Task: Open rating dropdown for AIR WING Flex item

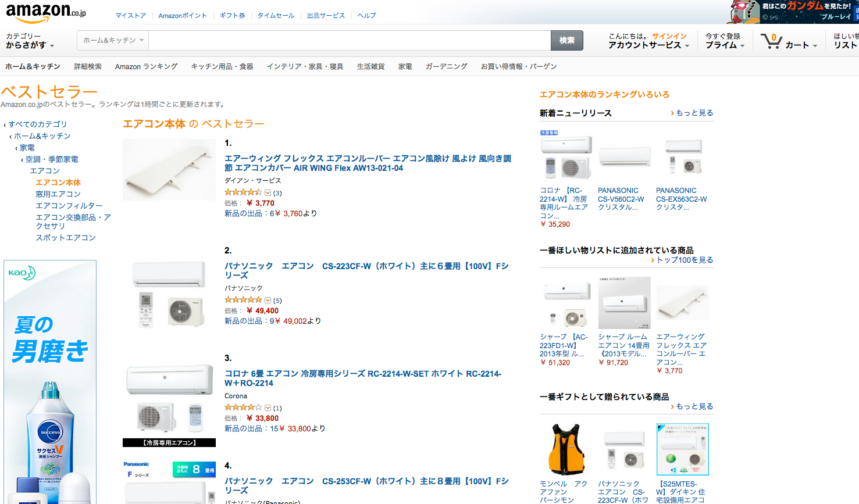Action: tap(268, 193)
